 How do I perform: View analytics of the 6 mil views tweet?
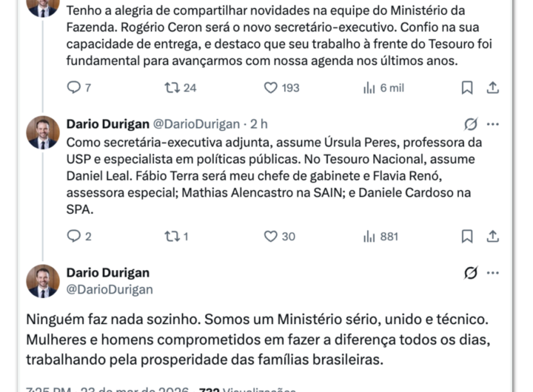coord(369,87)
